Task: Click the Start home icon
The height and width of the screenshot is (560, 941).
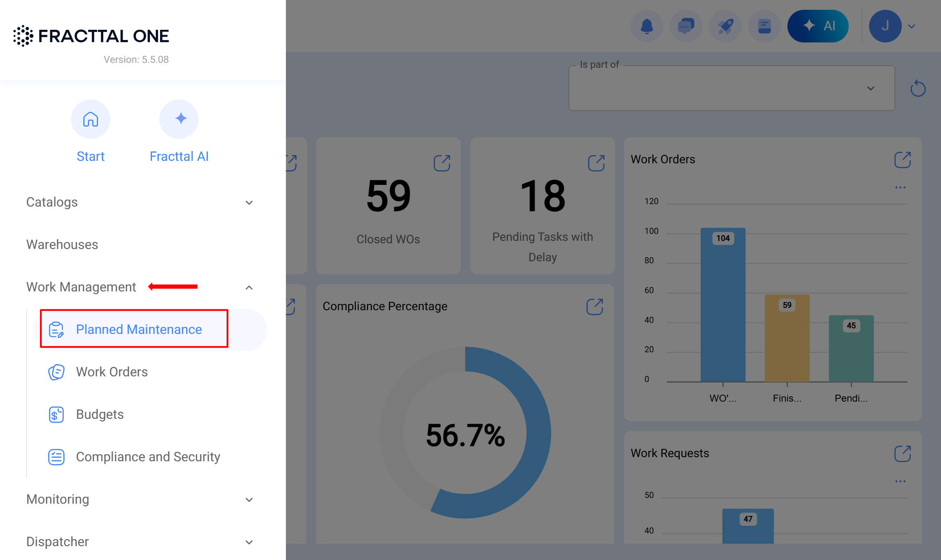Action: click(91, 119)
